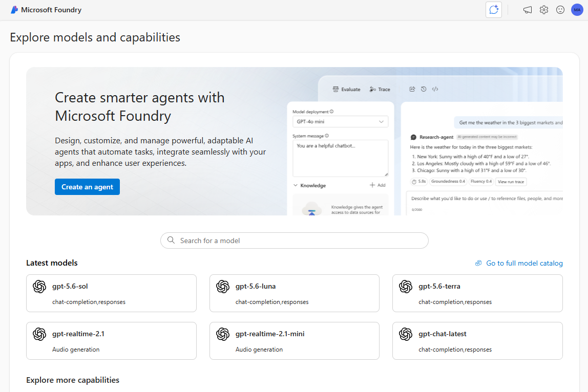Click Audio generation under gpt-realtime-2.1

point(76,350)
